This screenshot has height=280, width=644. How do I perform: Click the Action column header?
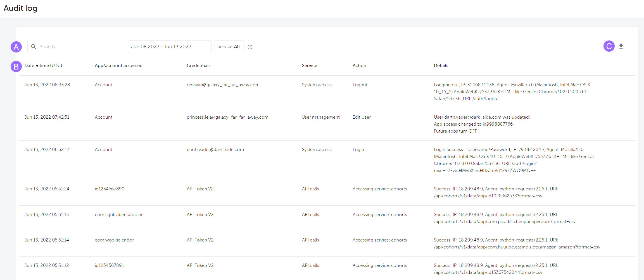tap(359, 65)
